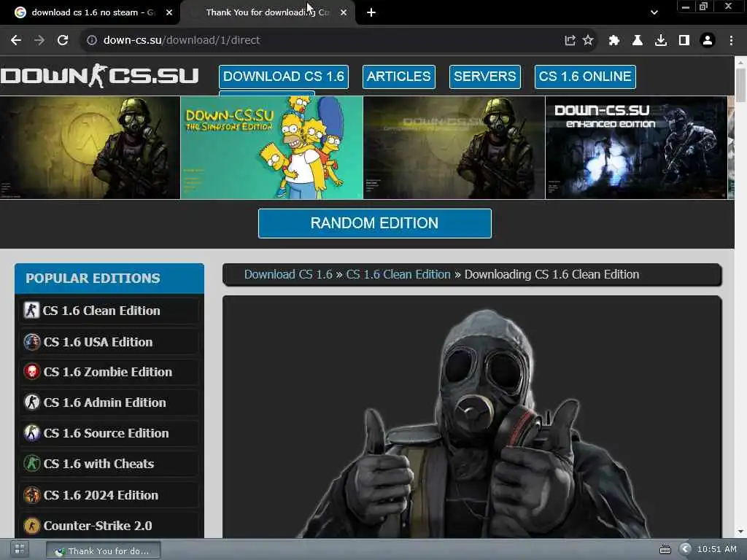
Task: Open the site information icon beside the URL
Action: [92, 41]
